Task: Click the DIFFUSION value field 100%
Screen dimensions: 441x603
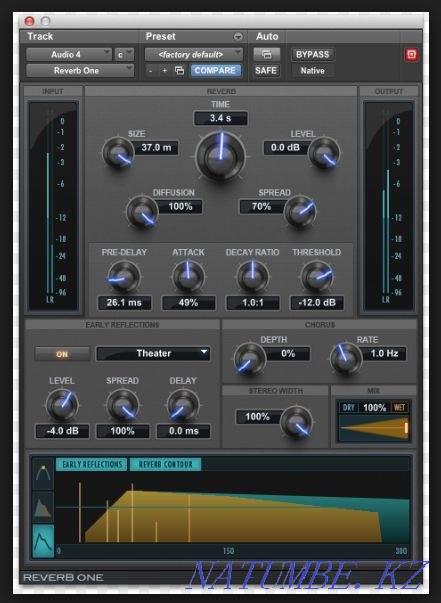Action: tap(180, 207)
